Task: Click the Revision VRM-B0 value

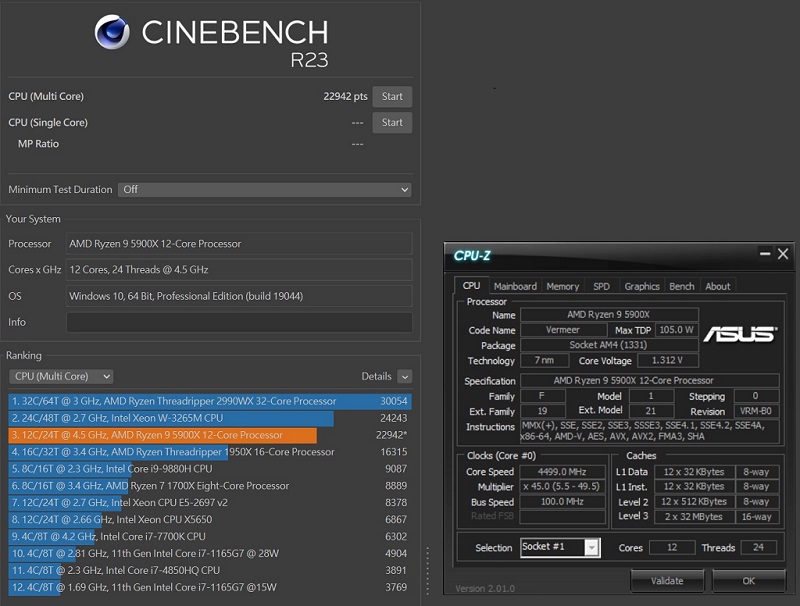Action: 756,411
